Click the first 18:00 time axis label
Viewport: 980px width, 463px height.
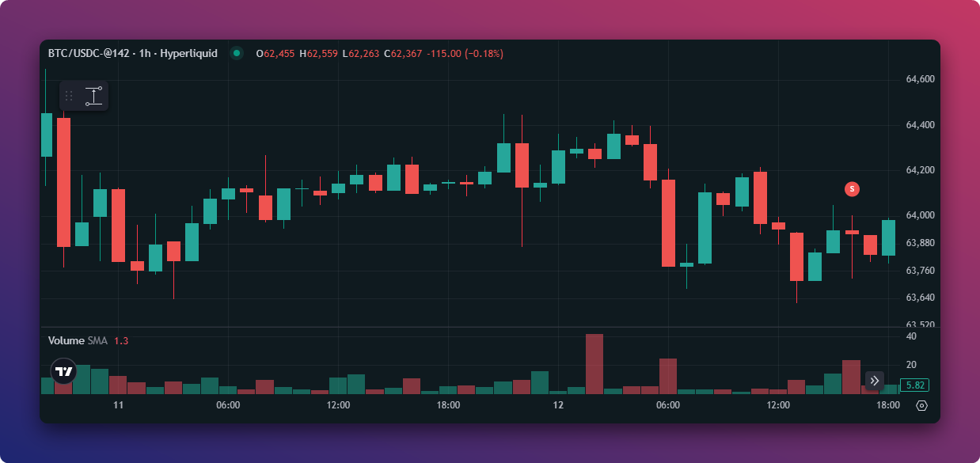(448, 405)
